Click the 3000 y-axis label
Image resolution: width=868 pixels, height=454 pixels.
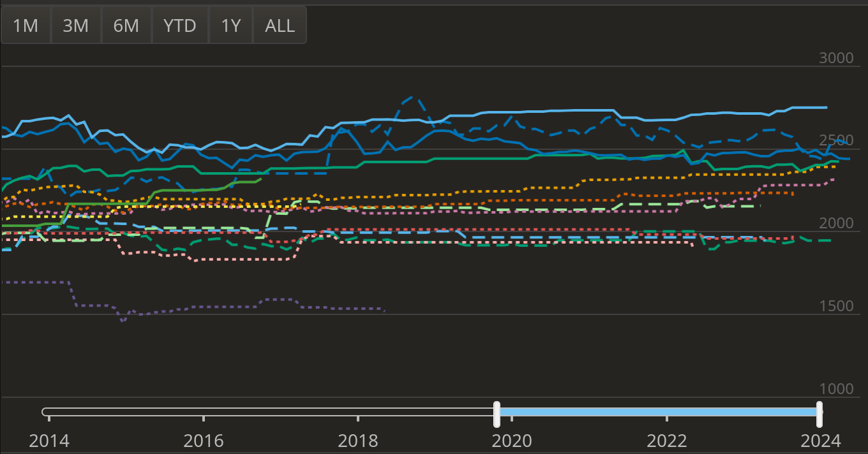click(835, 58)
